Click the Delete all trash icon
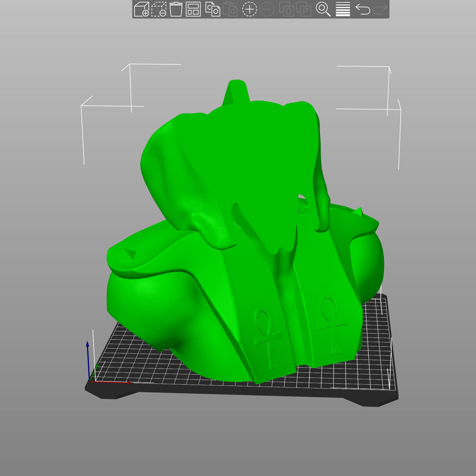Viewport: 476px width, 476px height. [x=176, y=9]
